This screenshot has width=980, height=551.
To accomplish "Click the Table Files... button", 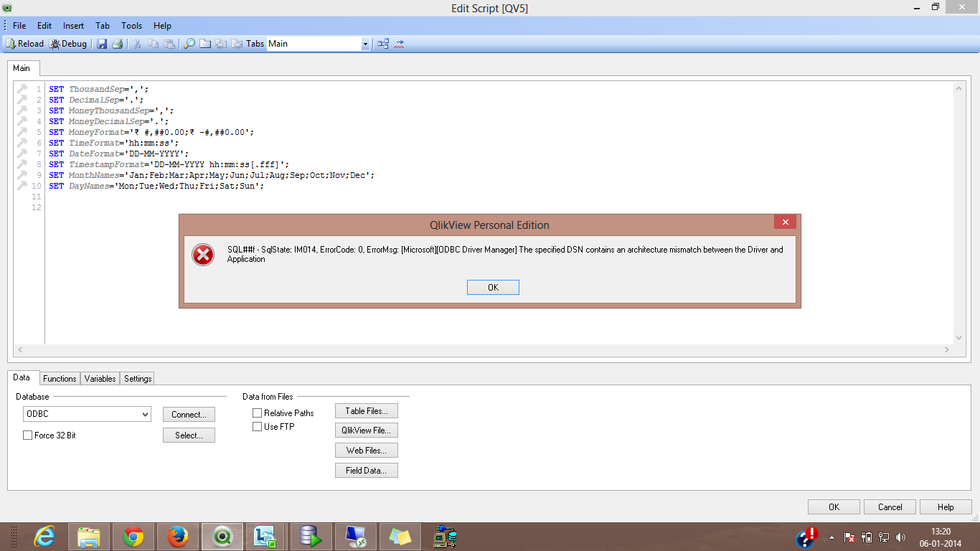I will coord(367,411).
